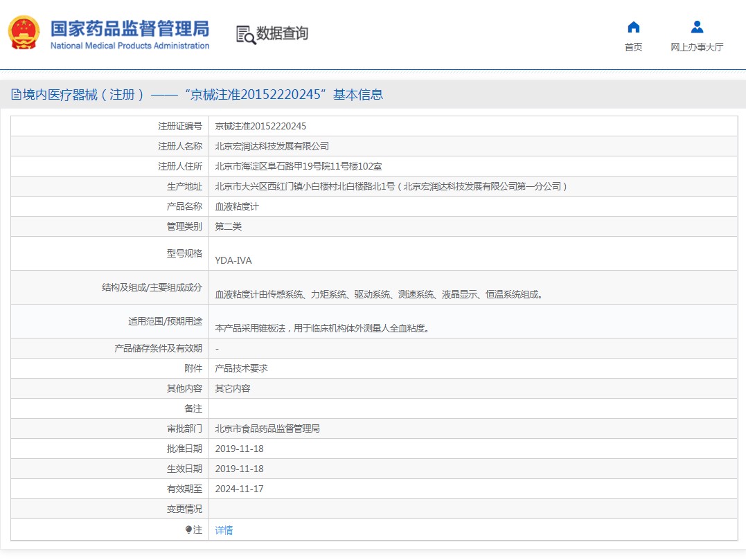
Task: Open 其它内容 entry
Action: [233, 388]
